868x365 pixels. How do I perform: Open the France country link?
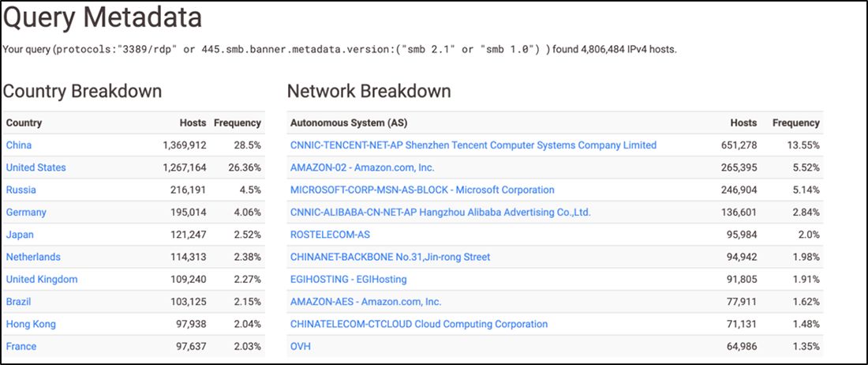coord(21,346)
